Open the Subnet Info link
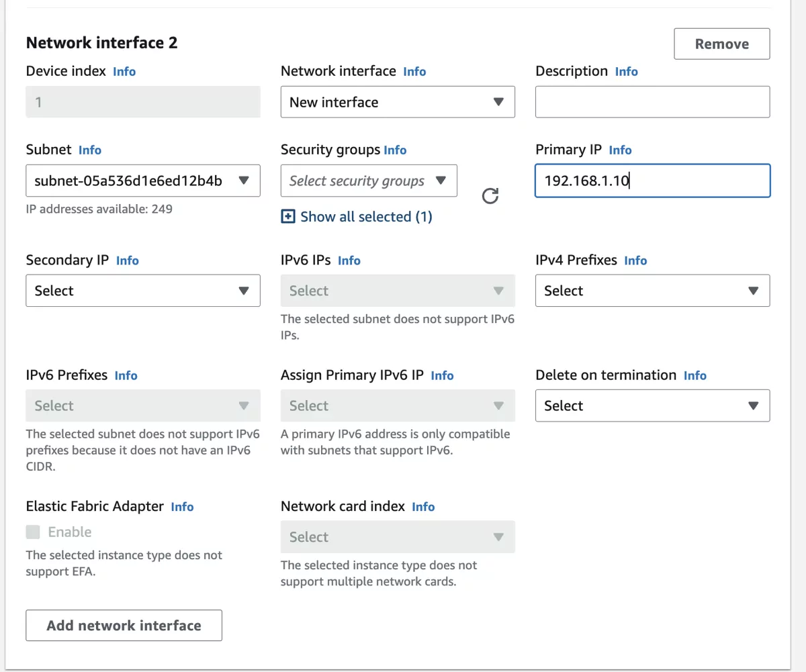This screenshot has width=806, height=672. click(x=90, y=150)
